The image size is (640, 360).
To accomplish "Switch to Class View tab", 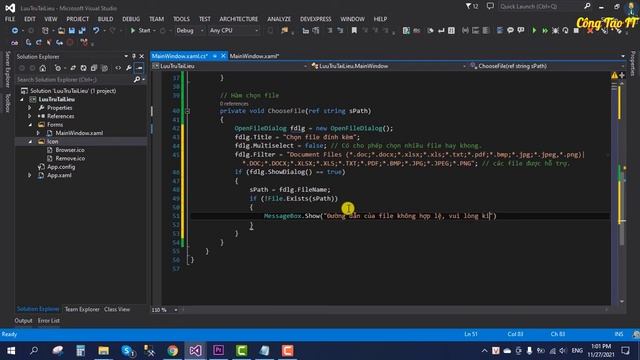I will click(x=117, y=309).
